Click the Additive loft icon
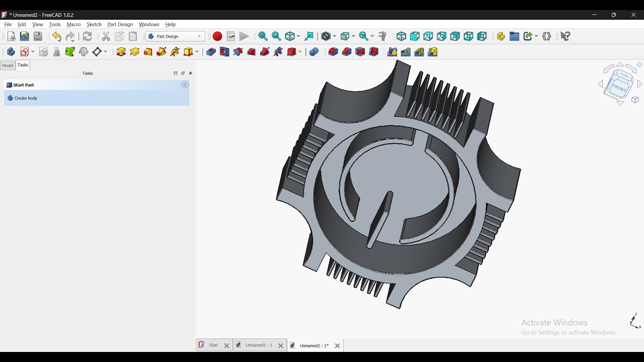Viewport: 644px width, 362px height. (x=148, y=52)
